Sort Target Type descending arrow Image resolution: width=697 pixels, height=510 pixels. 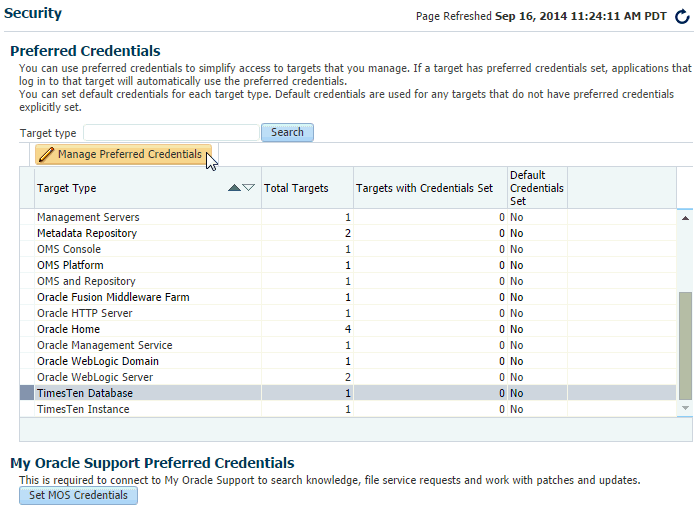tap(248, 188)
